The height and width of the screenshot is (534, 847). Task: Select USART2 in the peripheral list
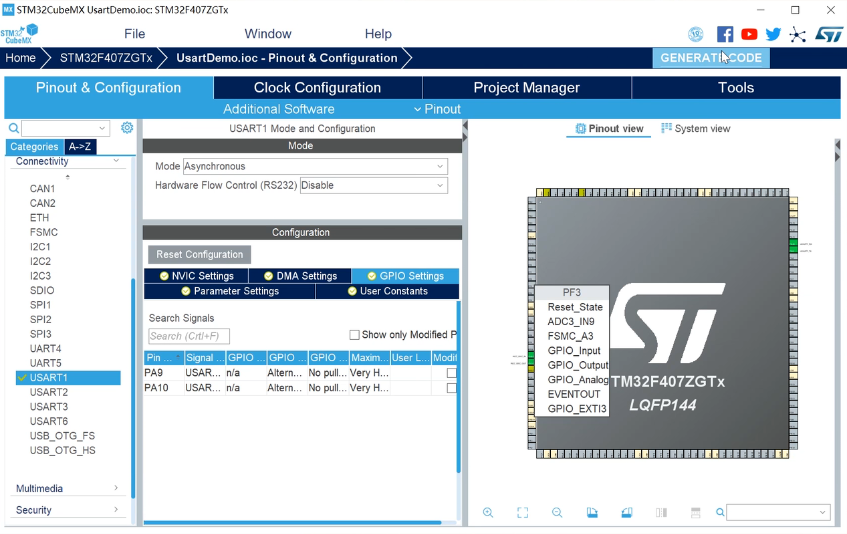coord(49,392)
